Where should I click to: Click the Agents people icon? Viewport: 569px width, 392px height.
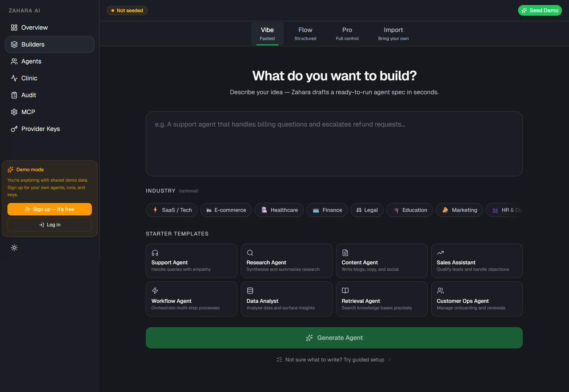click(x=14, y=61)
